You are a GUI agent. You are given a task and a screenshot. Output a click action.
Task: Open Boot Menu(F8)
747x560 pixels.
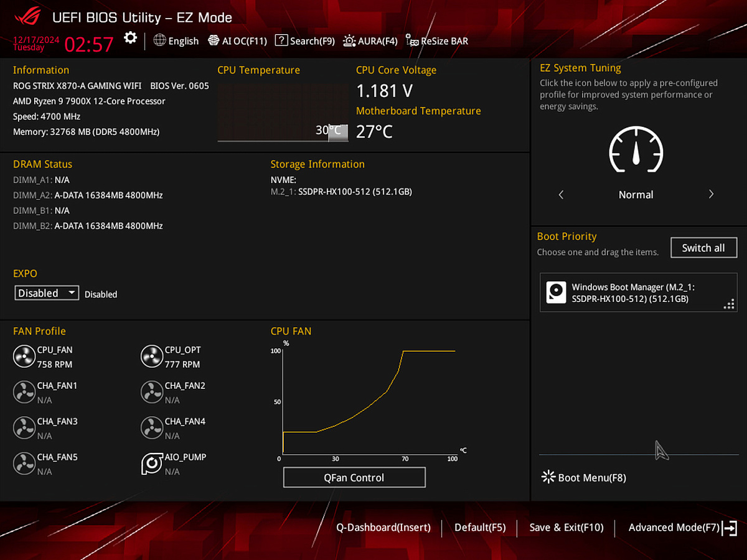[584, 478]
